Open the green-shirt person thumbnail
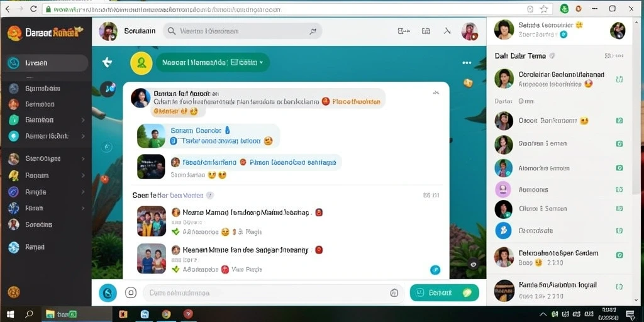The width and height of the screenshot is (644, 322). [x=151, y=136]
